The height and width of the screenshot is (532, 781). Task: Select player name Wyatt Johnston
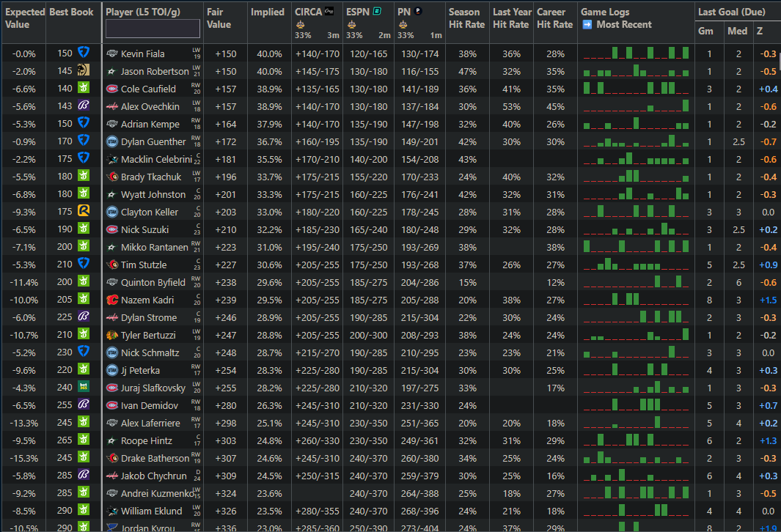click(x=153, y=195)
